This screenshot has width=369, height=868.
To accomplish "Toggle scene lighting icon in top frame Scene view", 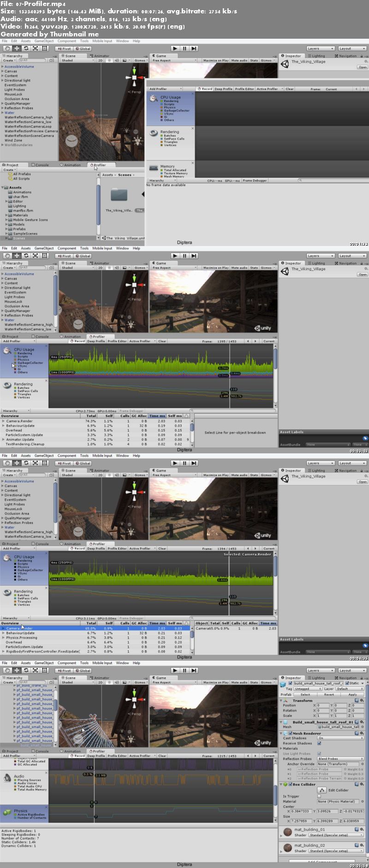I will click(x=108, y=60).
